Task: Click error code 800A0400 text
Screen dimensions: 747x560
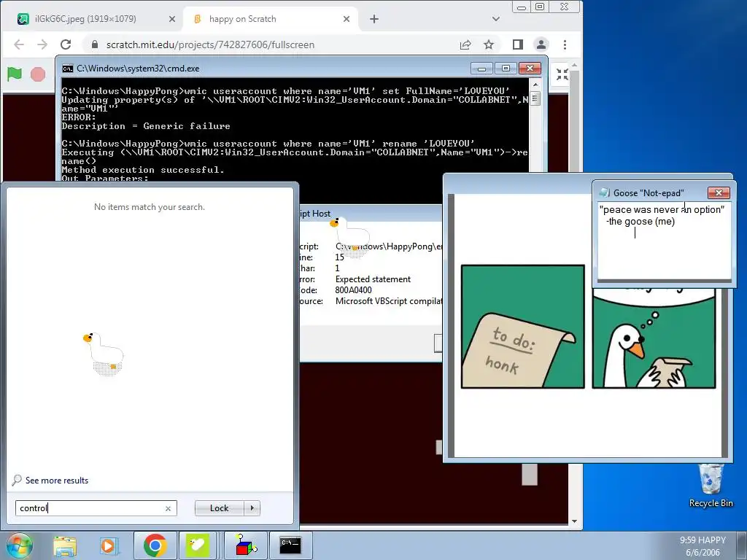Action: point(354,290)
